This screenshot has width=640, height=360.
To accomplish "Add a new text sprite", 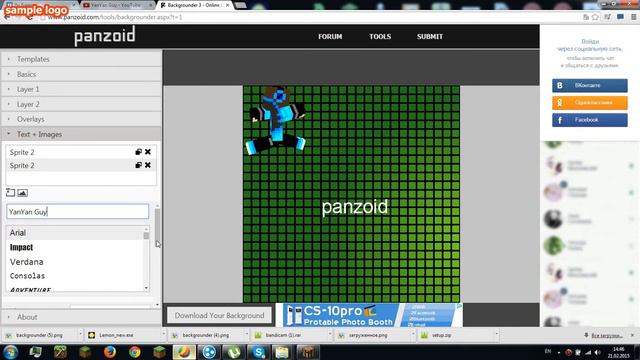I will click(11, 193).
